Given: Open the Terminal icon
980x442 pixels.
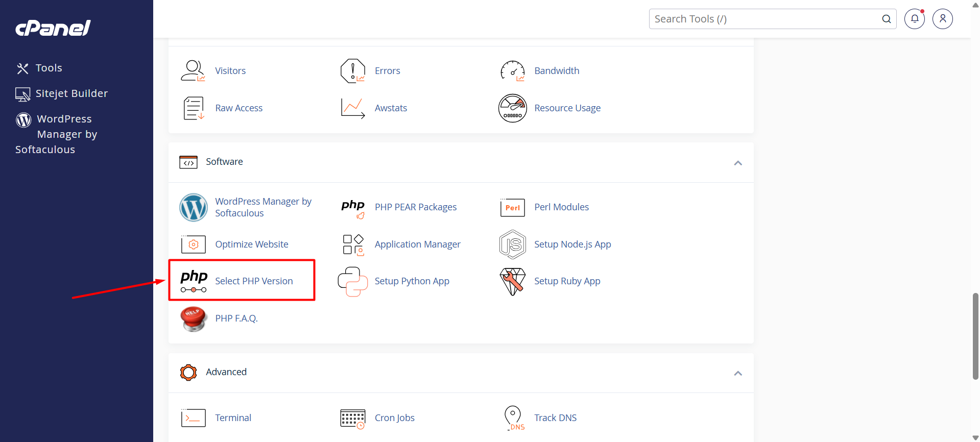Looking at the screenshot, I should [x=194, y=418].
